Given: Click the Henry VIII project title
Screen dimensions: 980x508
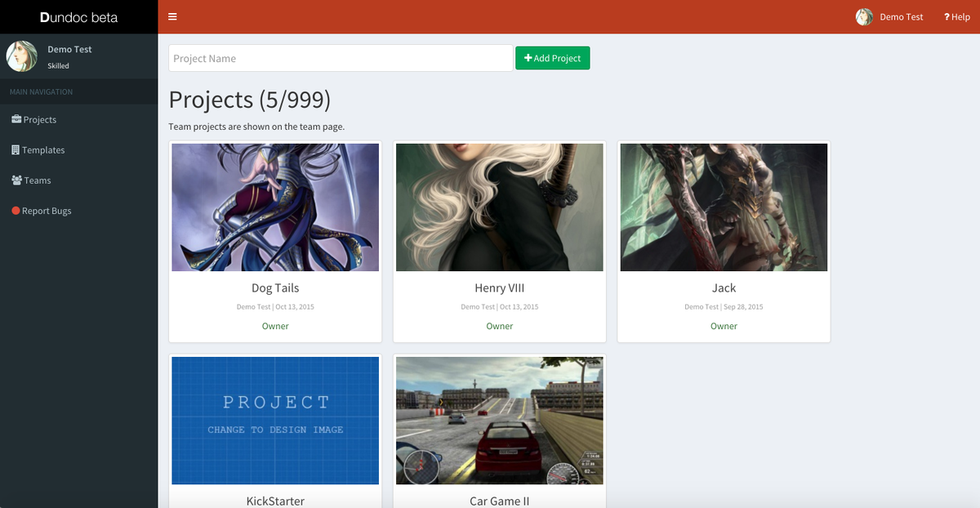Looking at the screenshot, I should 500,287.
